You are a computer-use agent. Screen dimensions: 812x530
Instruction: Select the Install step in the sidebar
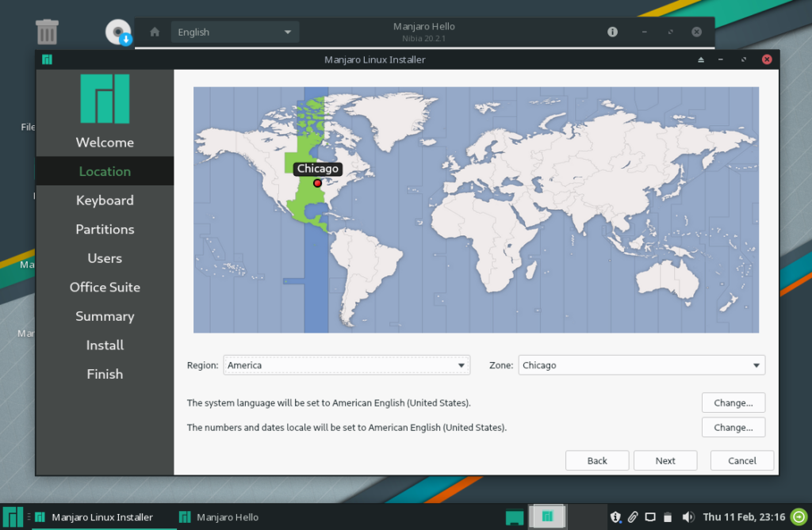[105, 345]
